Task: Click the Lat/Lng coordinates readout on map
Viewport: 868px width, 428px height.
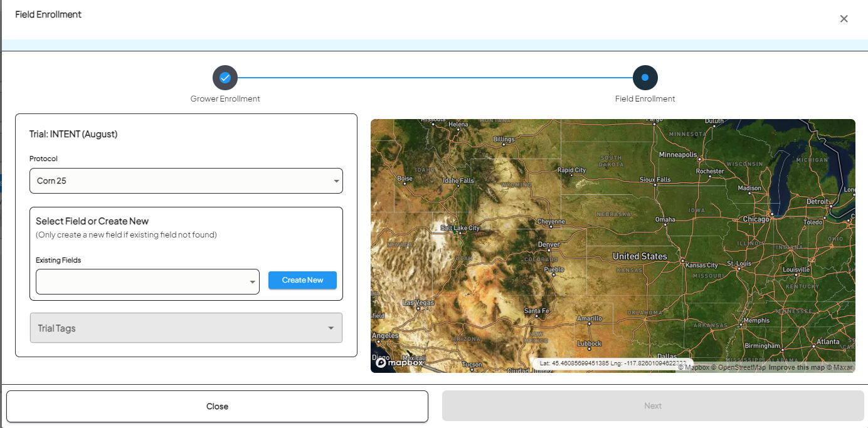Action: click(x=613, y=363)
